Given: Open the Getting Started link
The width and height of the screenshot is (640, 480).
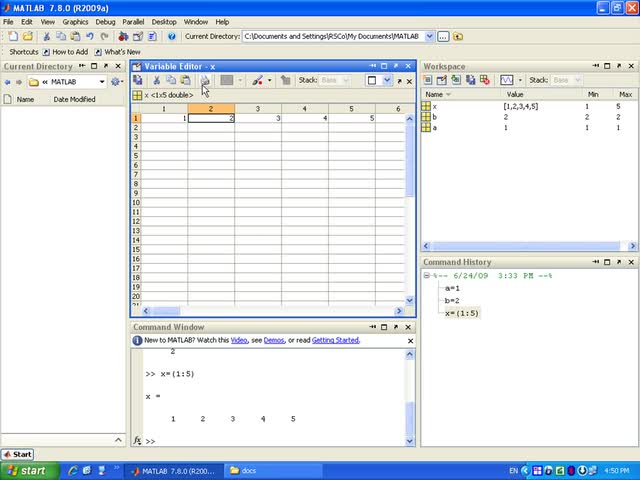Looking at the screenshot, I should pos(336,340).
